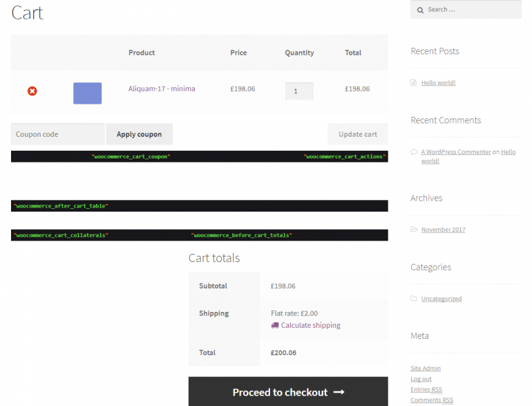Open the November 2017 archive
532x406 pixels.
[x=443, y=230]
